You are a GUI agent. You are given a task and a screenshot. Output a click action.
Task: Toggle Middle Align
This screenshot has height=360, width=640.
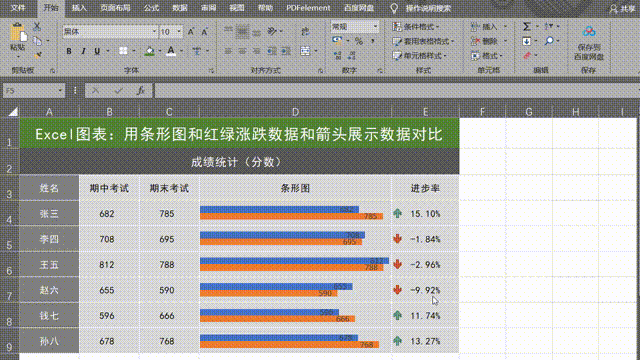(x=242, y=31)
